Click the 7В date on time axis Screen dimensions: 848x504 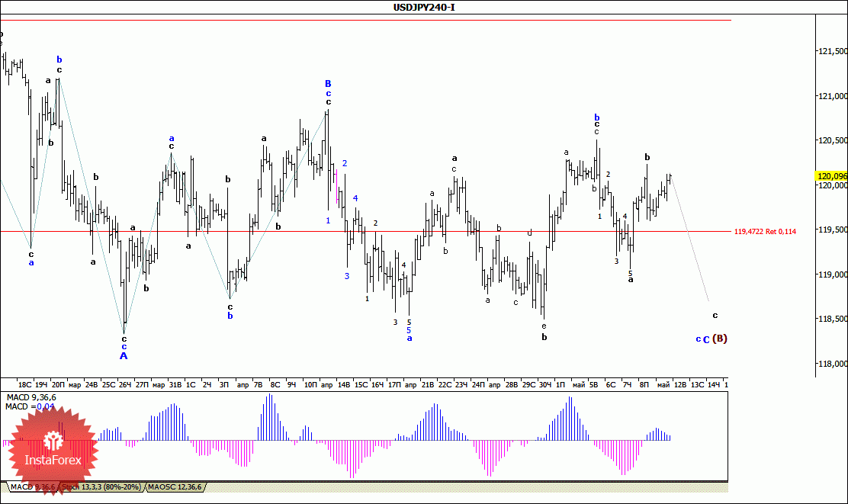[x=258, y=385]
